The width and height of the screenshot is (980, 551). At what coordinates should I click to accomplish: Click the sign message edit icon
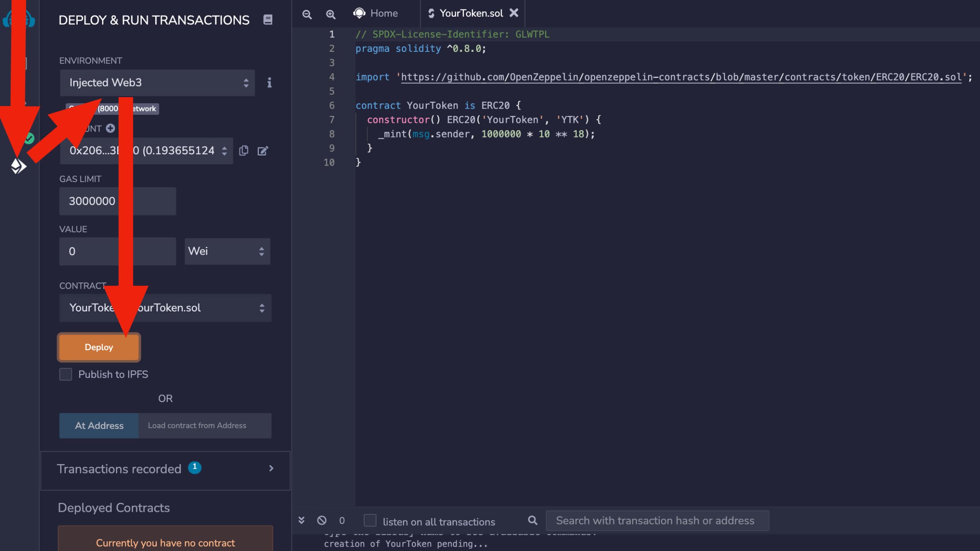263,151
